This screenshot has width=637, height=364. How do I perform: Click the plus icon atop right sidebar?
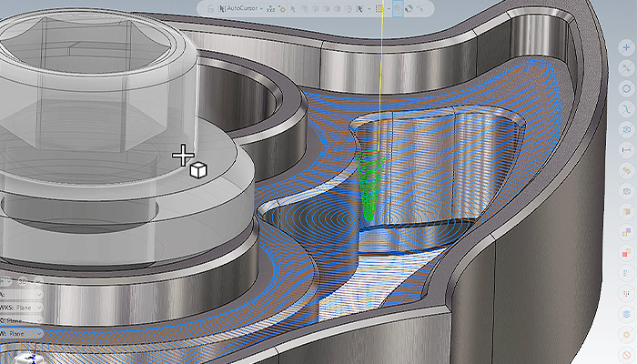pyautogui.click(x=627, y=46)
